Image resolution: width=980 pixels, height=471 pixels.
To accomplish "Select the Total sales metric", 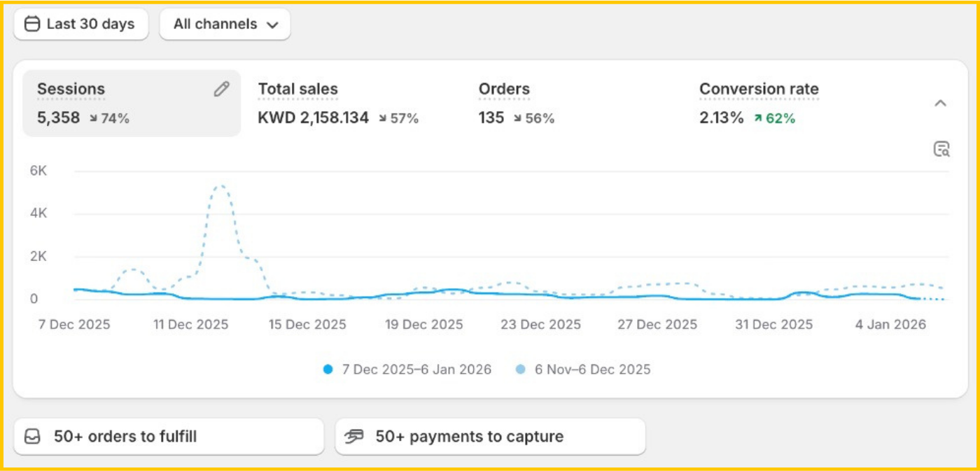I will tap(297, 90).
